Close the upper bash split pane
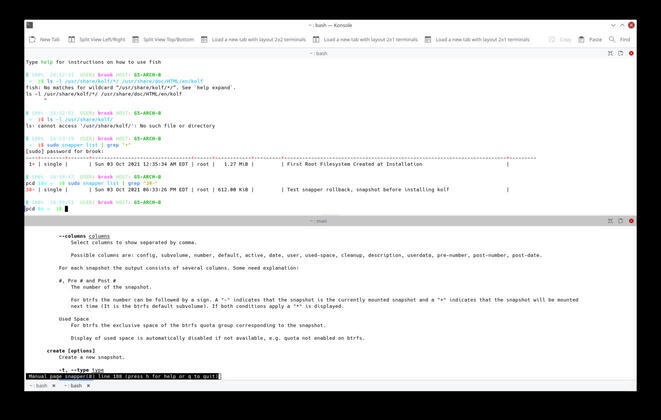Image resolution: width=661 pixels, height=420 pixels. click(x=631, y=54)
